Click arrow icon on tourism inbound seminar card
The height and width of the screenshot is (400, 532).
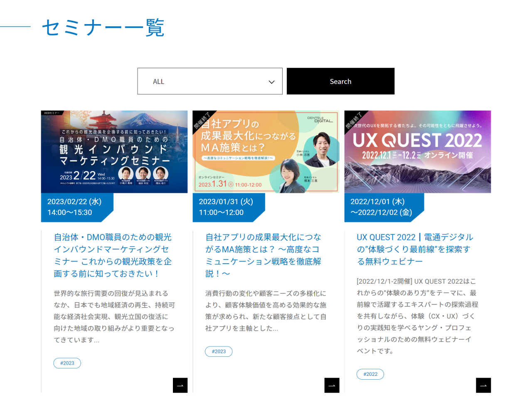click(x=180, y=385)
